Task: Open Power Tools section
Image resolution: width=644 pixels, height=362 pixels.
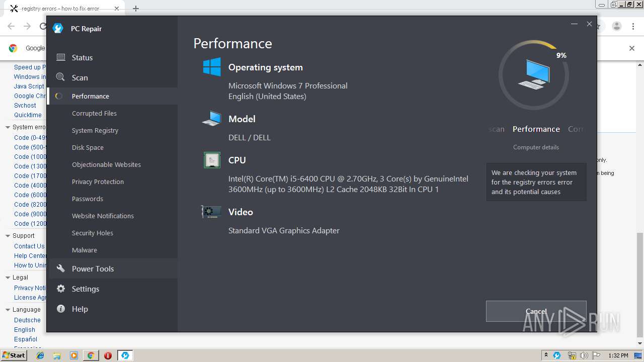Action: (x=112, y=268)
